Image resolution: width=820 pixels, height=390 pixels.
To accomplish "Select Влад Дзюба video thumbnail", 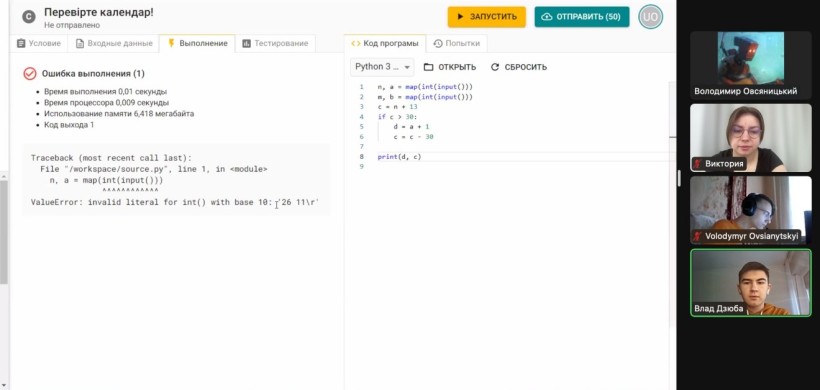I will (x=750, y=282).
